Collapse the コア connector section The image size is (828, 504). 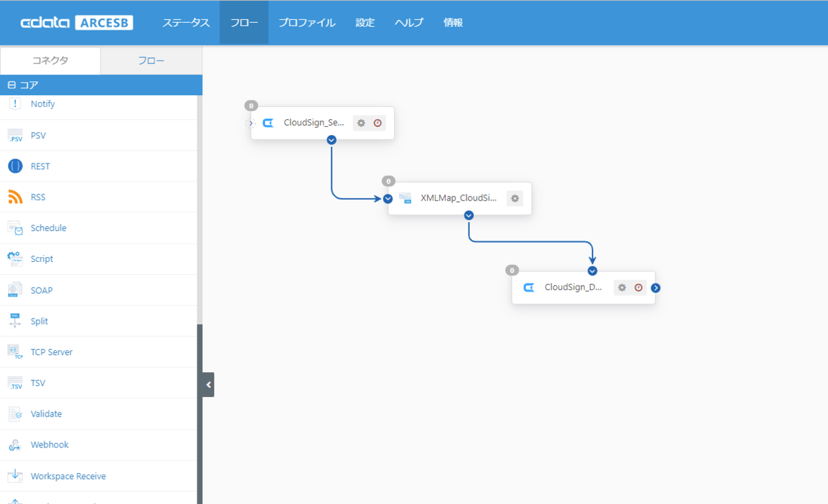pyautogui.click(x=11, y=85)
